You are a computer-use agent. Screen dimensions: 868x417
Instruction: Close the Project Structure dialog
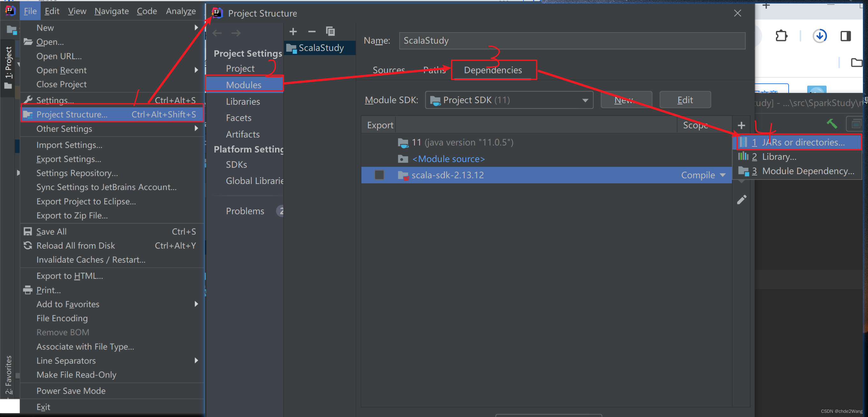point(738,13)
